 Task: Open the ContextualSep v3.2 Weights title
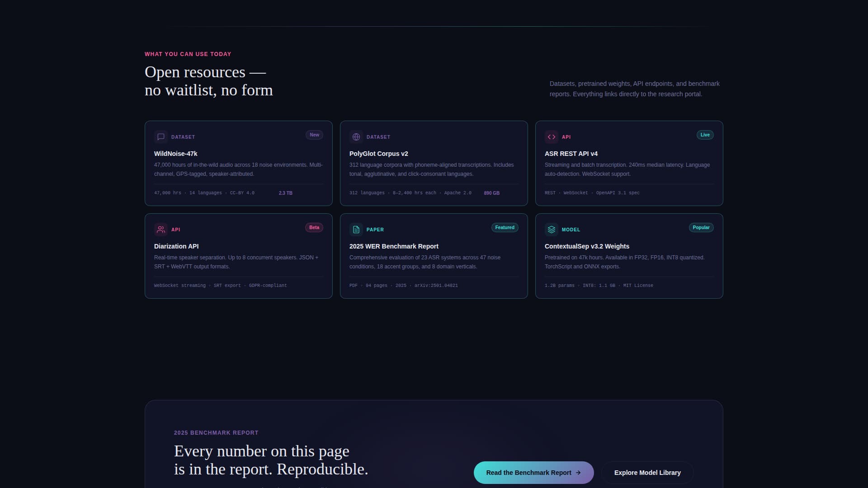coord(587,246)
